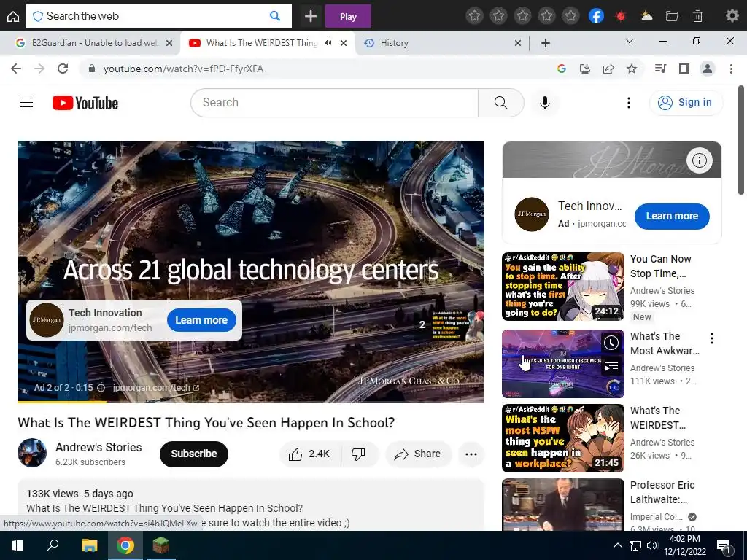This screenshot has height=560, width=747.
Task: Open Andrew's Stories channel avatar
Action: (32, 453)
